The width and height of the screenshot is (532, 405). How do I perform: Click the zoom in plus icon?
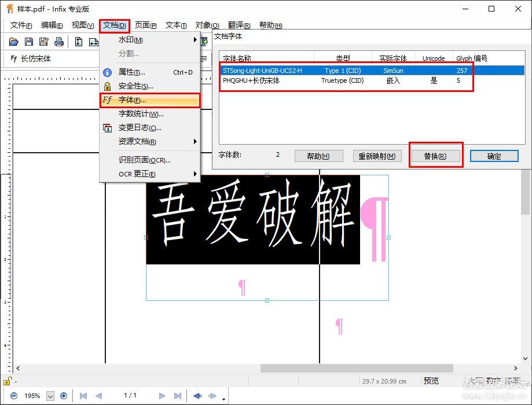[64, 396]
